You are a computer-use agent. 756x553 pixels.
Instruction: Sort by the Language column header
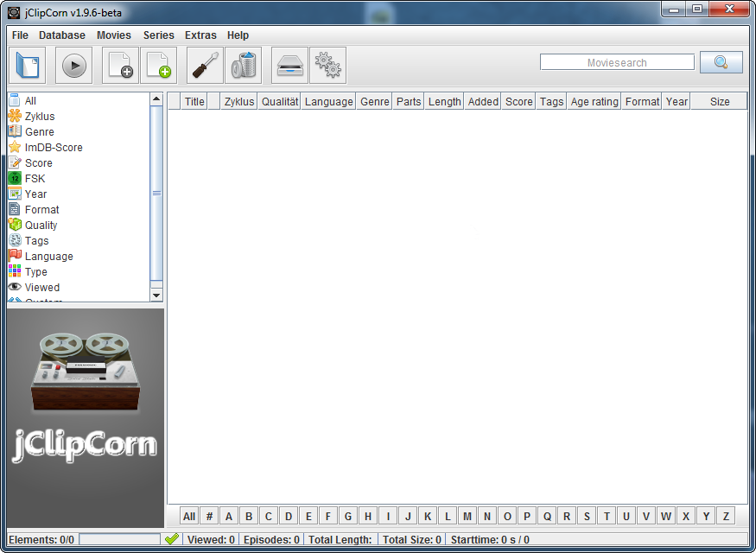[x=328, y=102]
